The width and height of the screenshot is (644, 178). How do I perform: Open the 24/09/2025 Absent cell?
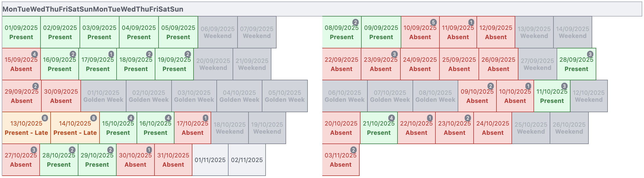[420, 64]
